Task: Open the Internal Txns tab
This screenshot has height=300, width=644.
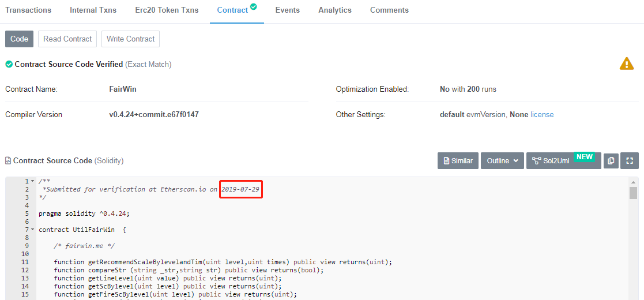Action: (x=93, y=10)
